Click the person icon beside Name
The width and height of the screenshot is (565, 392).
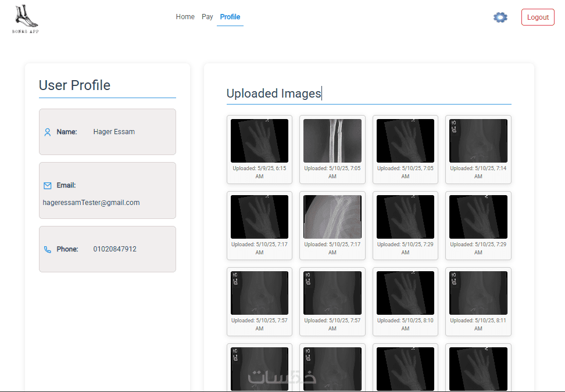pos(48,132)
